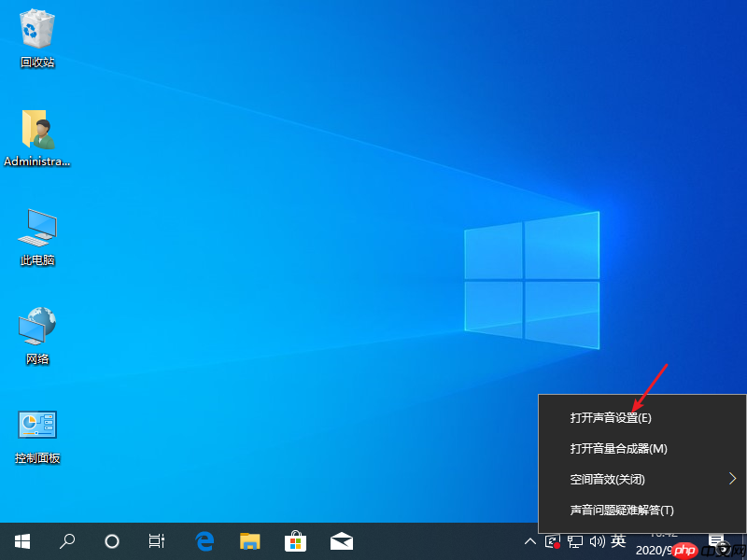
Task: Click the update tray icon with red dot
Action: coord(553,542)
